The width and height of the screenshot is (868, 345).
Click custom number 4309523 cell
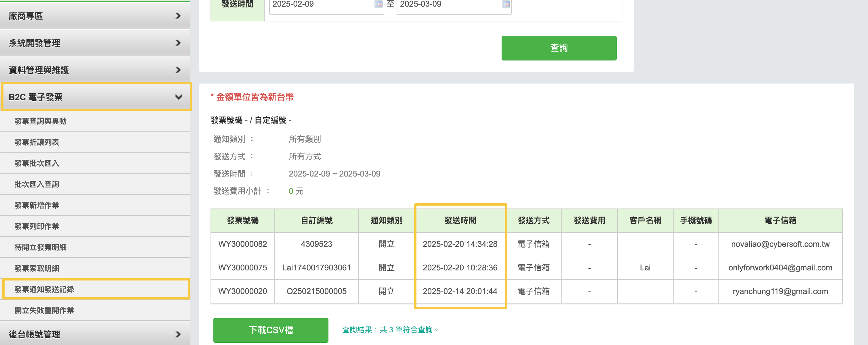point(316,244)
